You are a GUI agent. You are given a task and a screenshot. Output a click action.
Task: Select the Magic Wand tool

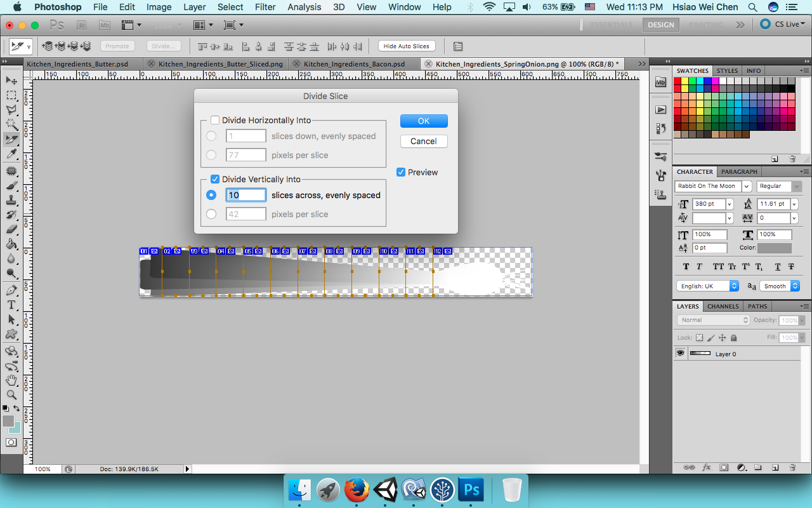click(x=11, y=124)
